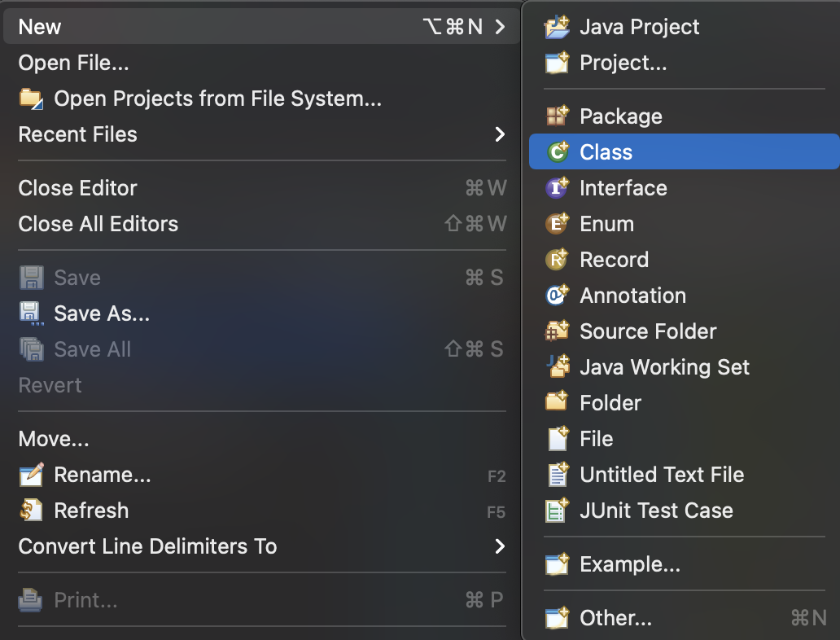Click the Annotation icon
This screenshot has height=640, width=840.
tap(558, 296)
